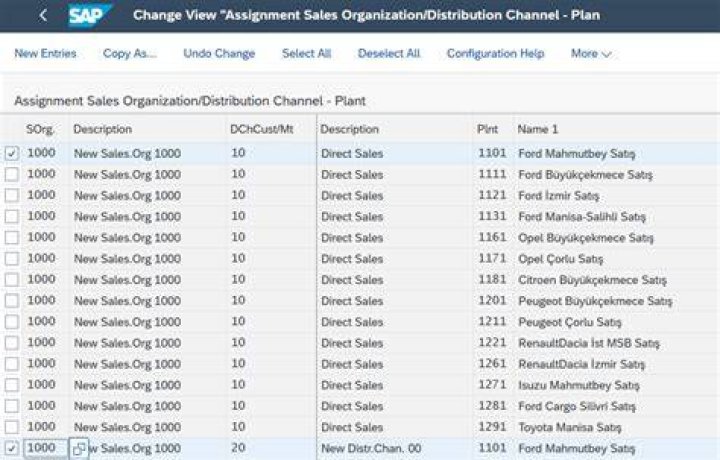Uncheck the row for plant 1101 Direct Sales

tap(11, 153)
